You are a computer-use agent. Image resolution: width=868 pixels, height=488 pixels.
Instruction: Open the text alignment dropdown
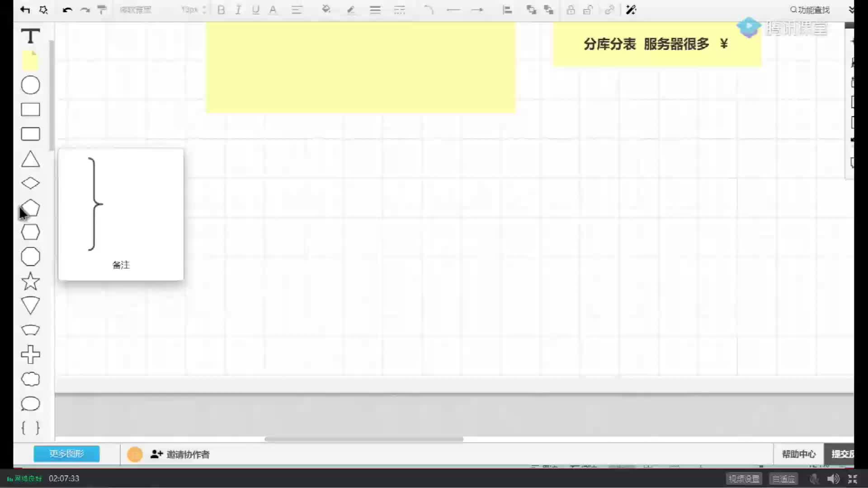[x=297, y=10]
